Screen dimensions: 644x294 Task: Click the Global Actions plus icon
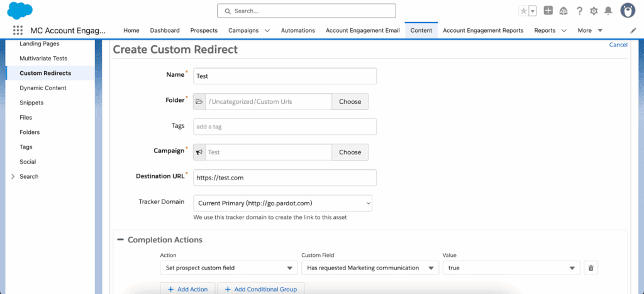click(x=548, y=11)
